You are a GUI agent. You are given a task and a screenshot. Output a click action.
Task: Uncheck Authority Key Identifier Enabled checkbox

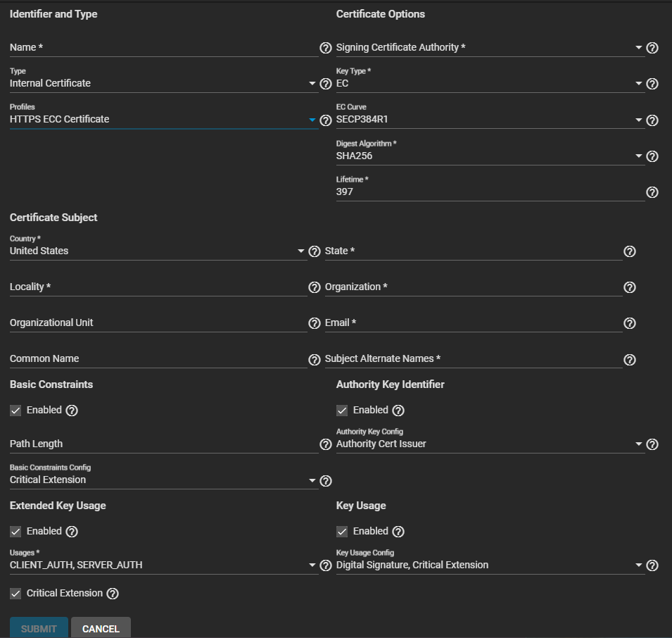(342, 411)
